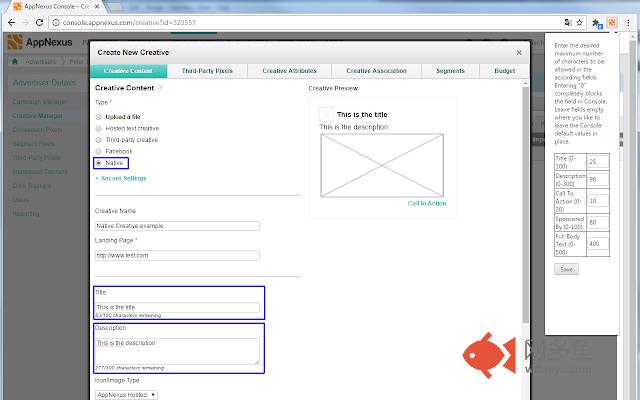Go to the Budget tab
This screenshot has width=640, height=400.
coord(505,71)
